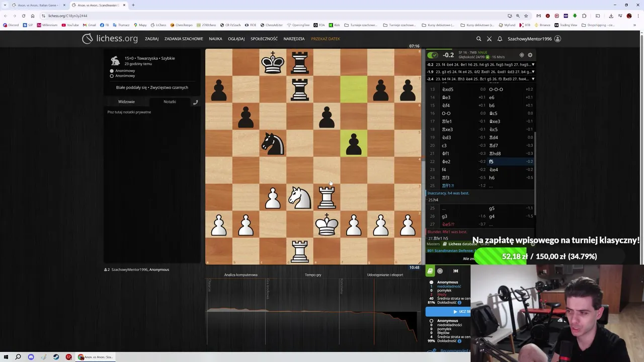Switch to the Widzowie tab

126,102
